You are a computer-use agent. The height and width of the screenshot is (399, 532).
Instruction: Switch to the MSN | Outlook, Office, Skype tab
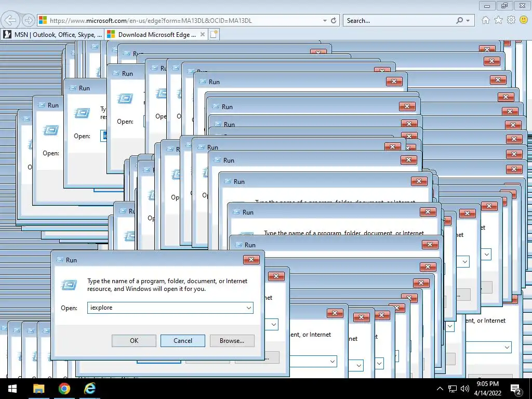pos(52,34)
